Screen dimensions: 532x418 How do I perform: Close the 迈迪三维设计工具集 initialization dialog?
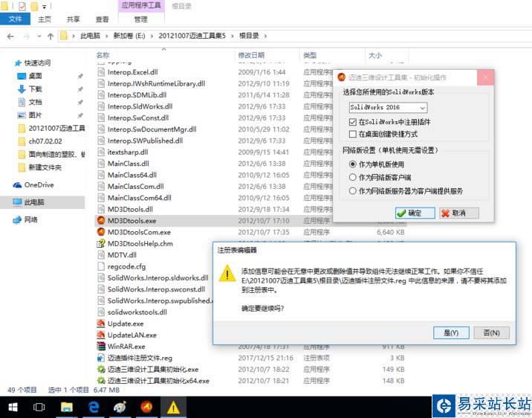pos(485,77)
